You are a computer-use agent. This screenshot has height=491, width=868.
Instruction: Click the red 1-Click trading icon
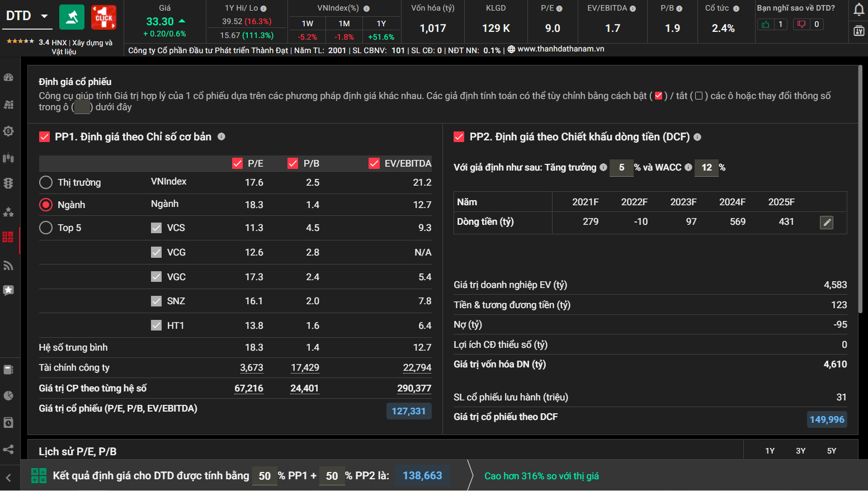[x=103, y=17]
